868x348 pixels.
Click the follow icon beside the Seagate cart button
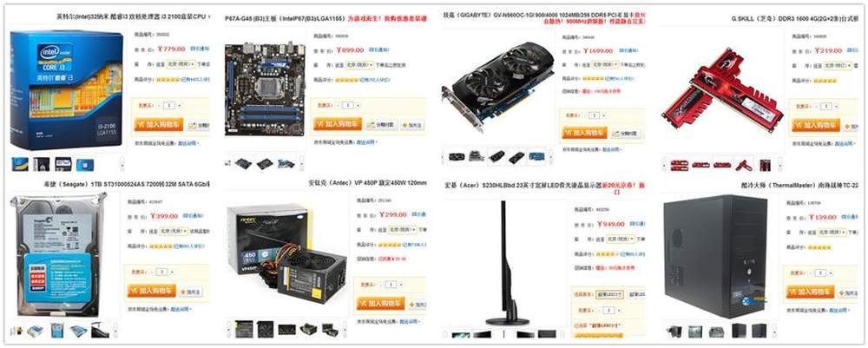tap(182, 292)
